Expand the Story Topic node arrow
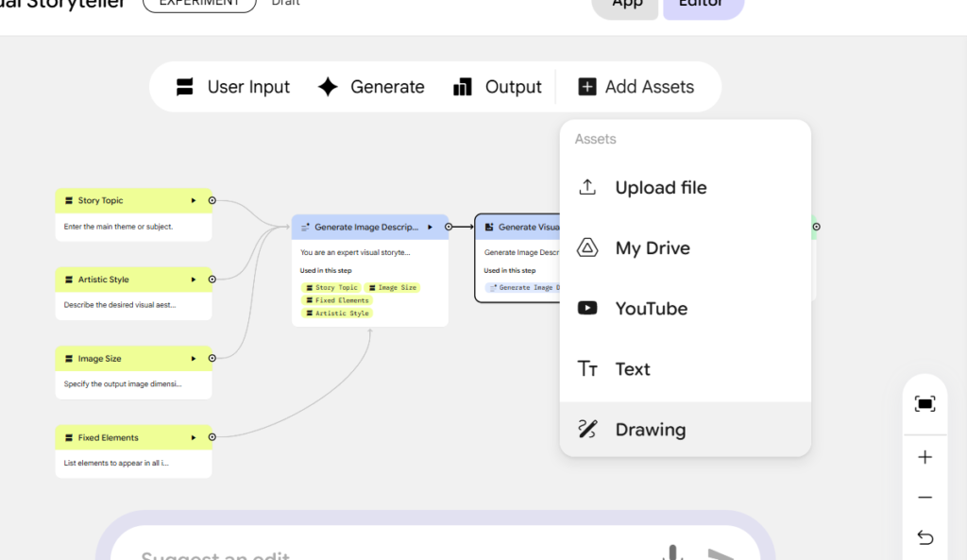 tap(194, 200)
